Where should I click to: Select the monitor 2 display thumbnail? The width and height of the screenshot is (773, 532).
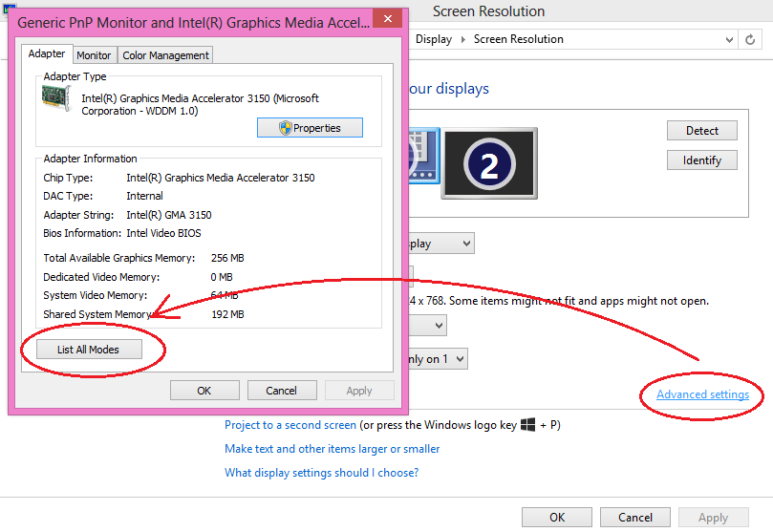pos(488,165)
